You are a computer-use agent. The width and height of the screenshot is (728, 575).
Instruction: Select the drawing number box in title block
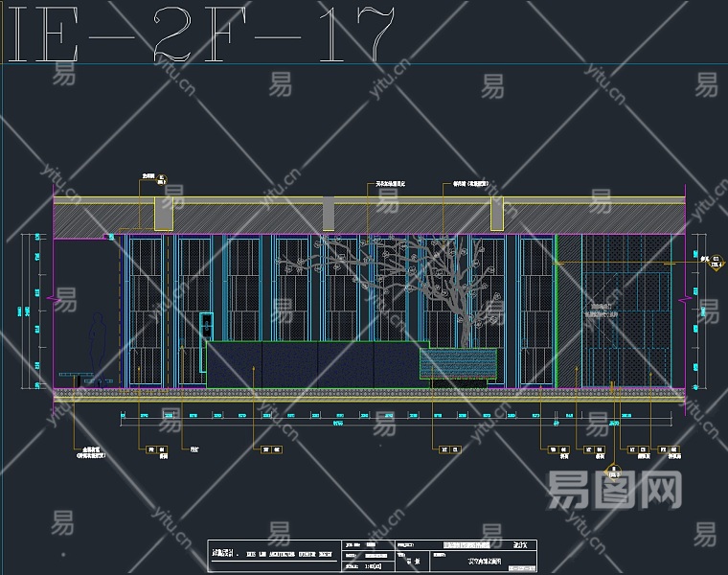[x=521, y=567]
